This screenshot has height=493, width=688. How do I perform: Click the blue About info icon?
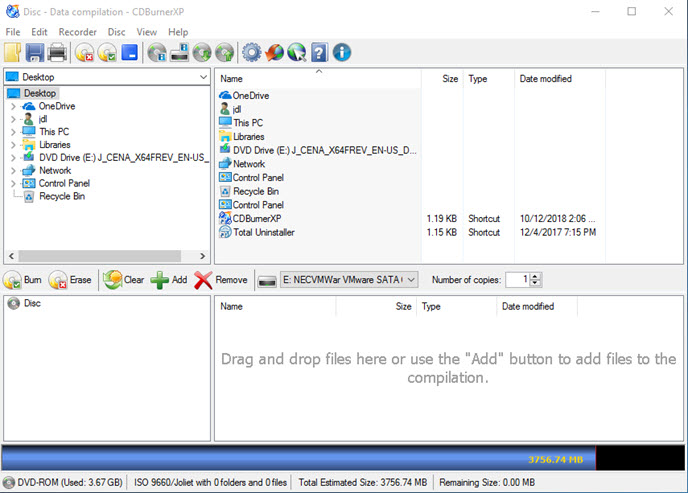pos(342,53)
